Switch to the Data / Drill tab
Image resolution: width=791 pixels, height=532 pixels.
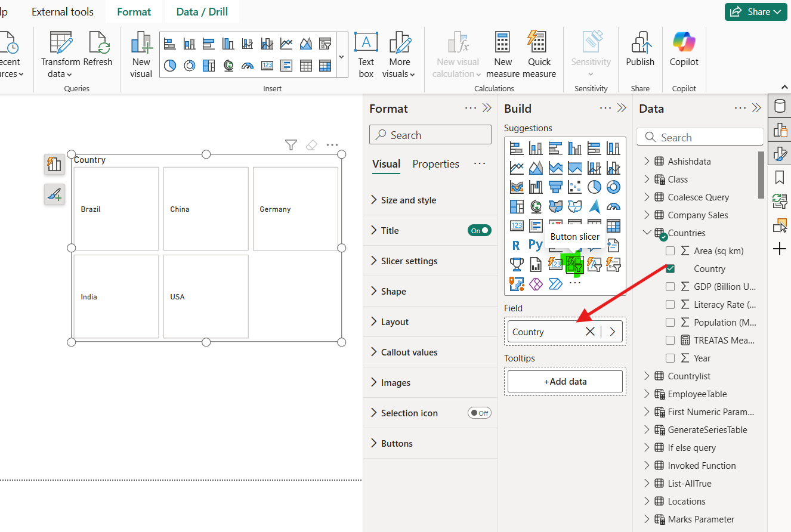(x=201, y=11)
